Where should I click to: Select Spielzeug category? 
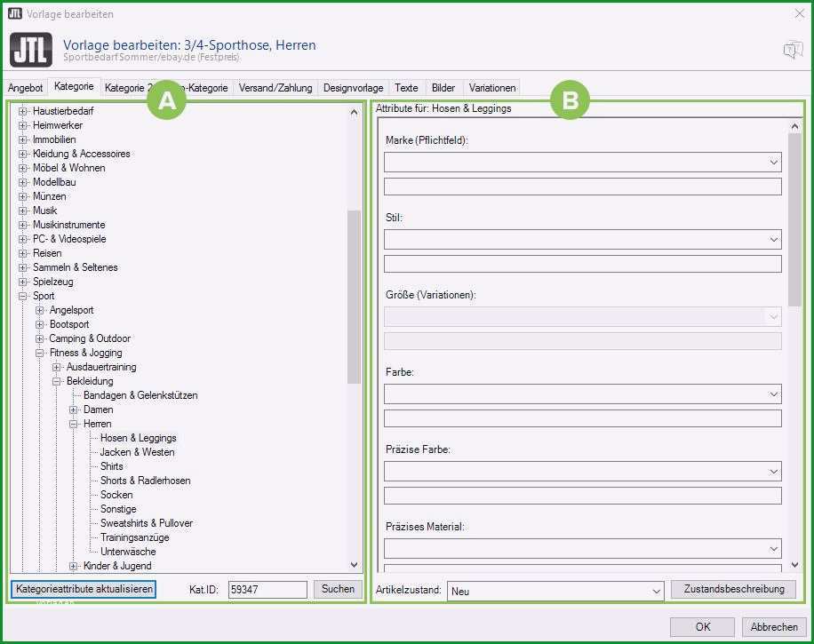coord(53,282)
